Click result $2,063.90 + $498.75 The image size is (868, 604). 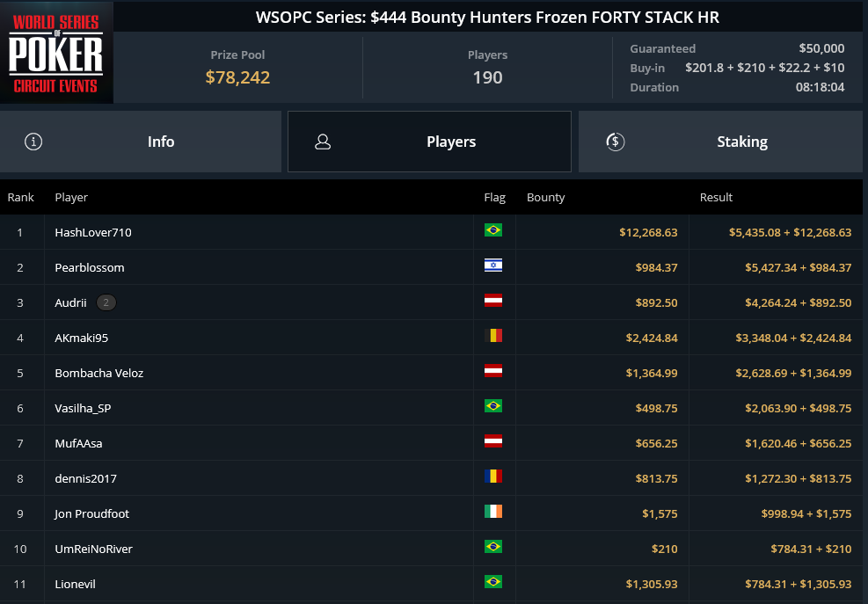pyautogui.click(x=799, y=409)
